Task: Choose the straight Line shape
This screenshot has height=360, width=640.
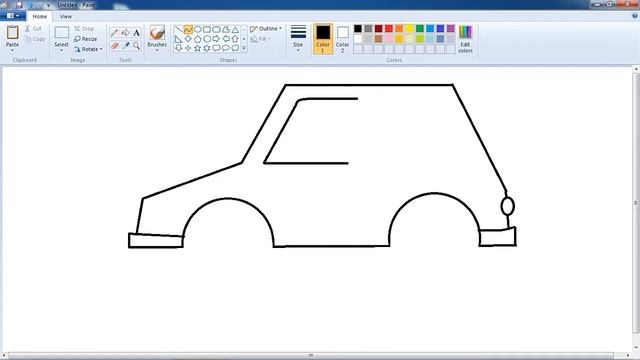Action: pyautogui.click(x=179, y=30)
